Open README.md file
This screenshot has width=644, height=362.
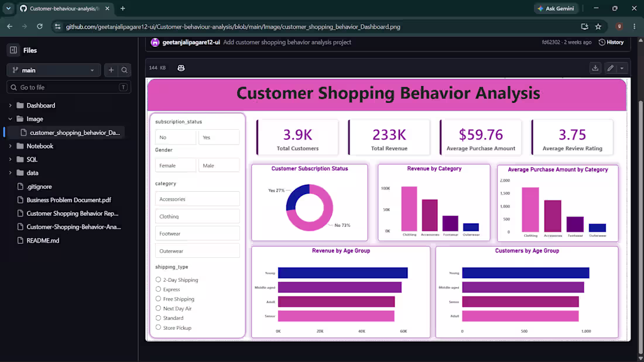coord(43,240)
